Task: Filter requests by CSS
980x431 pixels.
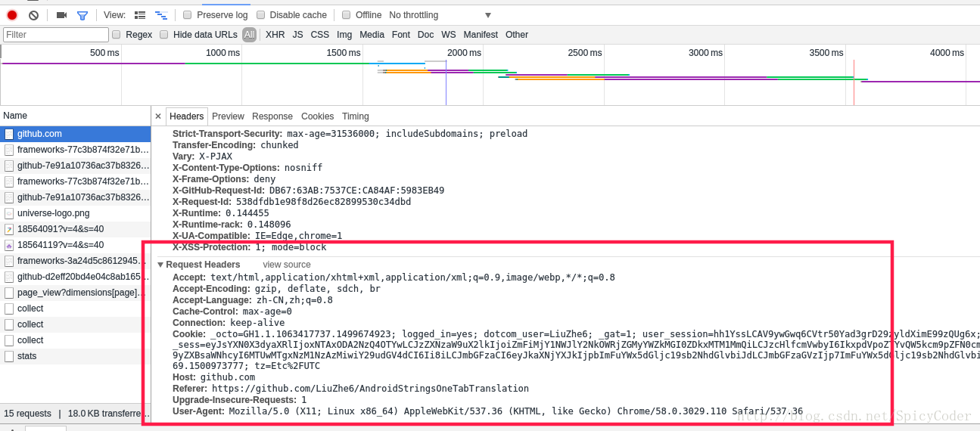Action: pyautogui.click(x=320, y=35)
